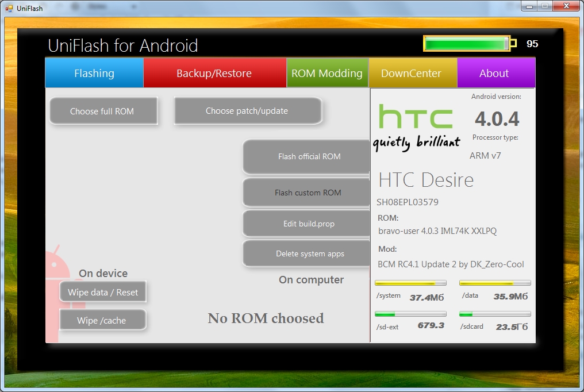Click the green battery level indicator
The height and width of the screenshot is (392, 584).
[x=469, y=44]
